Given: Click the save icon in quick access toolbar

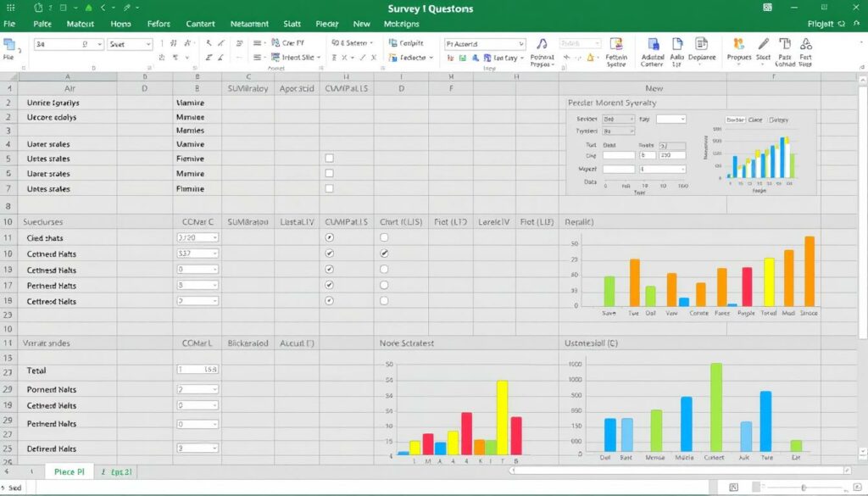Looking at the screenshot, I should coord(37,8).
